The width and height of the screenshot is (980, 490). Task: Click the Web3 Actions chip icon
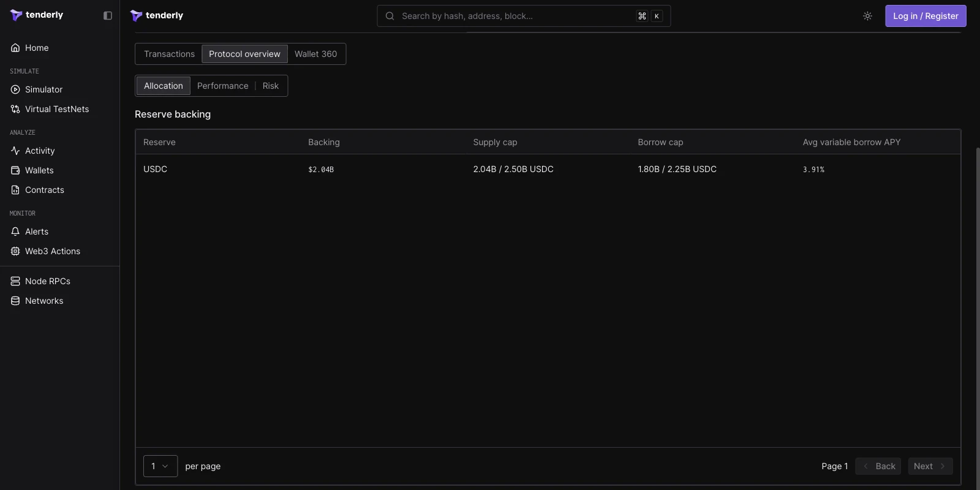15,251
